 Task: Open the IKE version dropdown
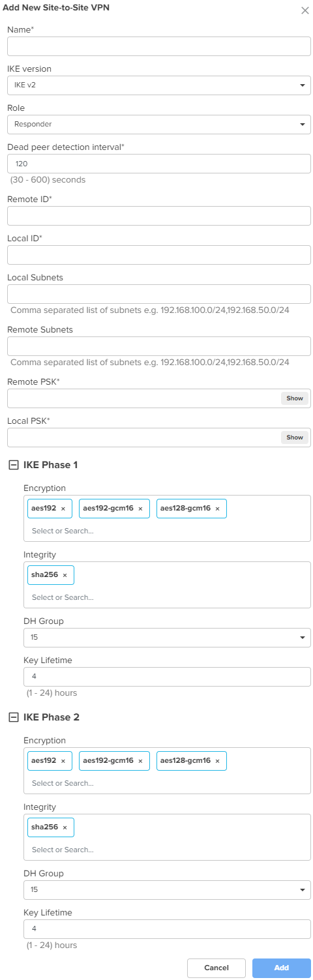(x=159, y=85)
